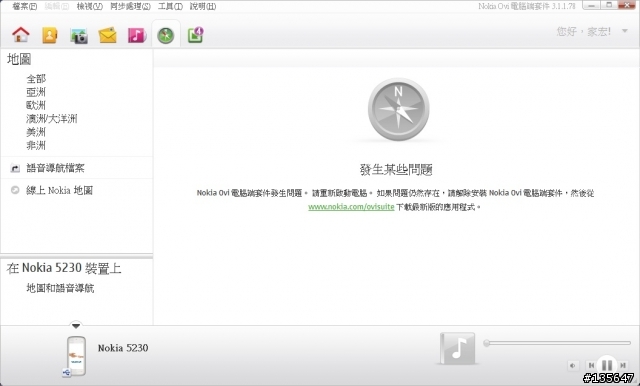Expand user account dropdown arrow
This screenshot has width=640, height=386.
[x=624, y=31]
